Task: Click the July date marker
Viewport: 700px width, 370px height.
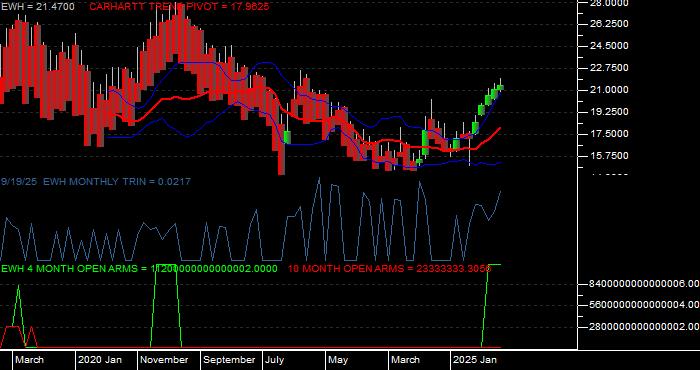Action: [275, 360]
